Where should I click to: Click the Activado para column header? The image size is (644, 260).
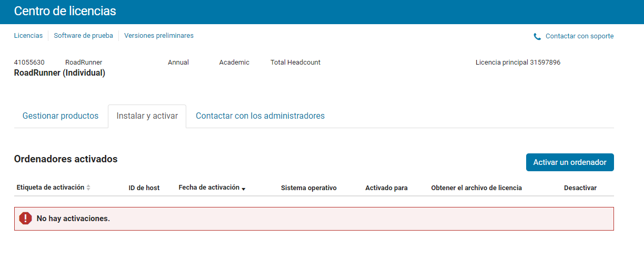pos(386,188)
